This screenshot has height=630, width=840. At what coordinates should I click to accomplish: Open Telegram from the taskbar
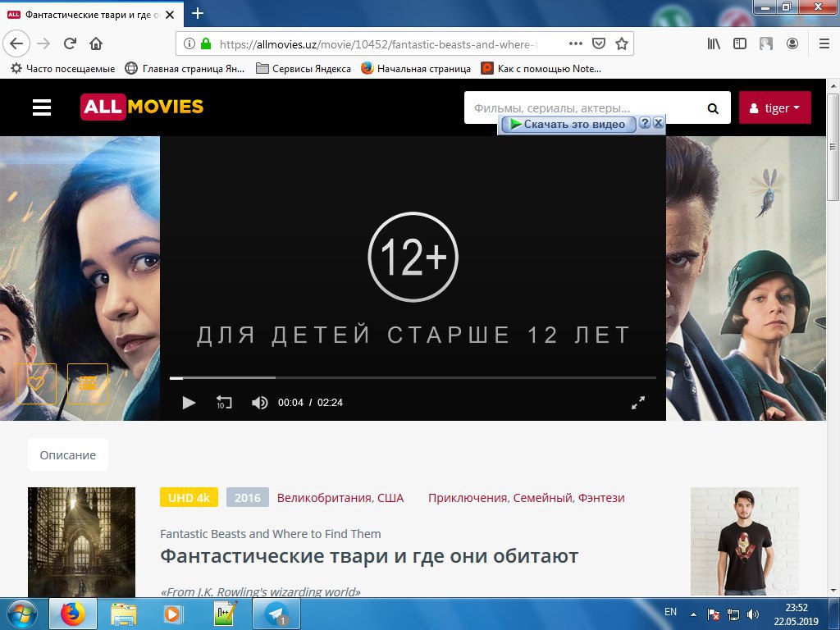(x=276, y=614)
